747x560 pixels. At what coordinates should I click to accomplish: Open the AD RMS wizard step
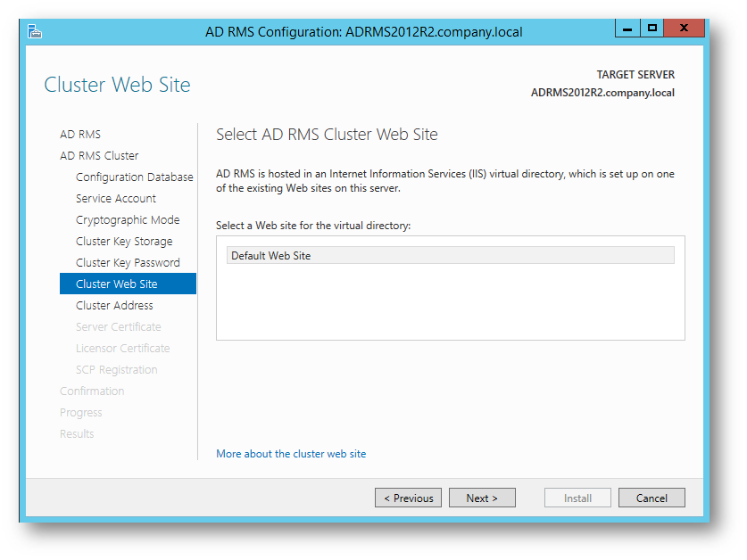click(x=80, y=135)
